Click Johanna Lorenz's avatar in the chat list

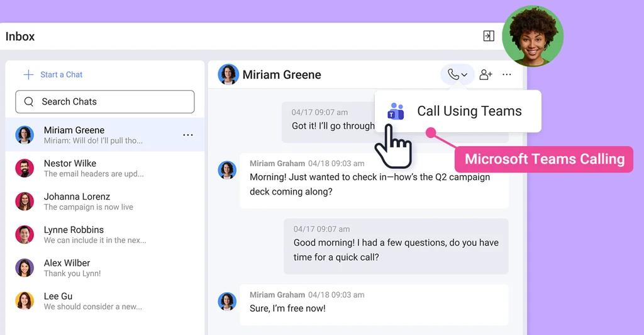[x=25, y=202]
